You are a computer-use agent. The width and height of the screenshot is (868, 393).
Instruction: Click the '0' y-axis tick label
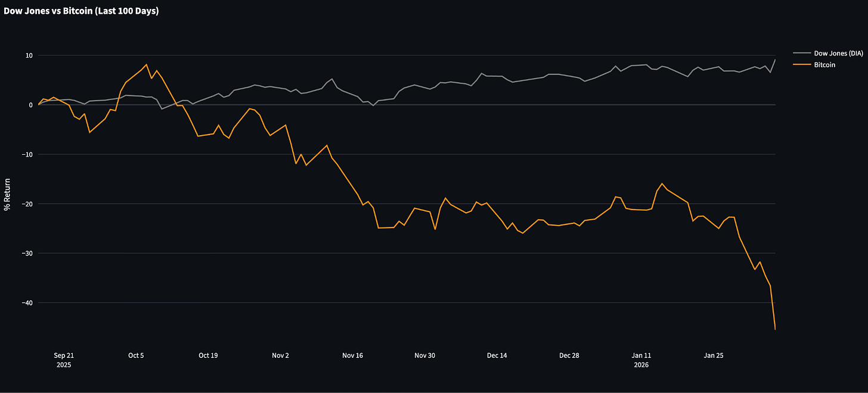click(31, 105)
